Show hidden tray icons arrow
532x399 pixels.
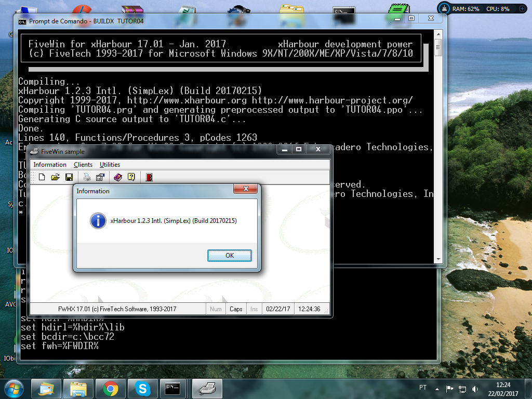tap(437, 389)
